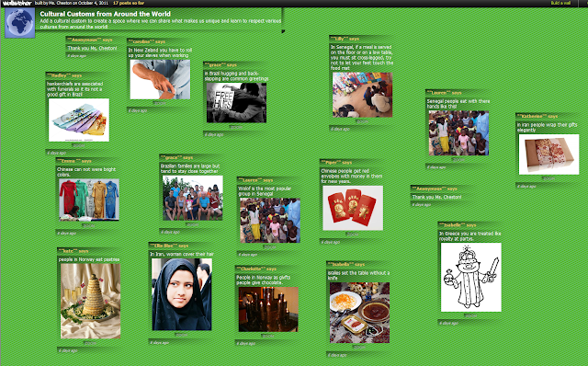Screen dimensions: 588x366
Task: Click the timestamp under Katherine's post
Action: coord(526,186)
